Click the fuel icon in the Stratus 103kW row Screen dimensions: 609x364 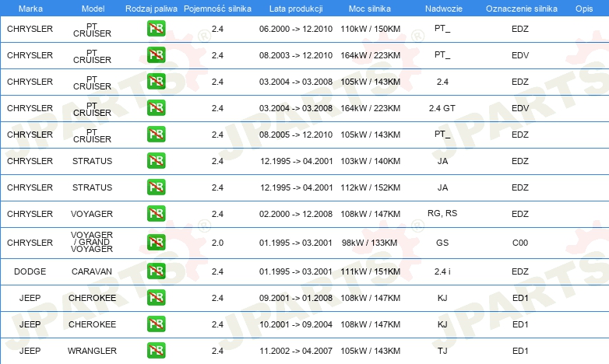(156, 161)
